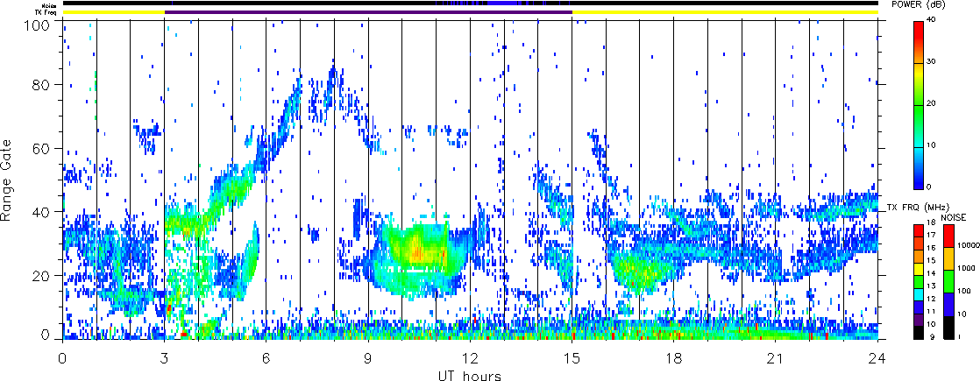980x381 pixels.
Task: Click the red 10000 segment of the NOISE bar
Action: pyautogui.click(x=948, y=236)
